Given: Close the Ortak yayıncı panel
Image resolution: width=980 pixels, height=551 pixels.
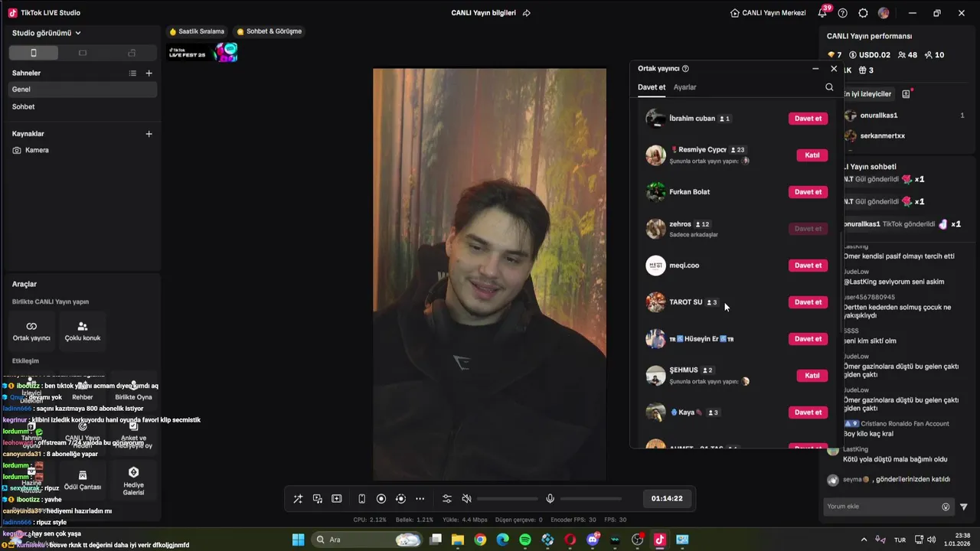Looking at the screenshot, I should [834, 69].
